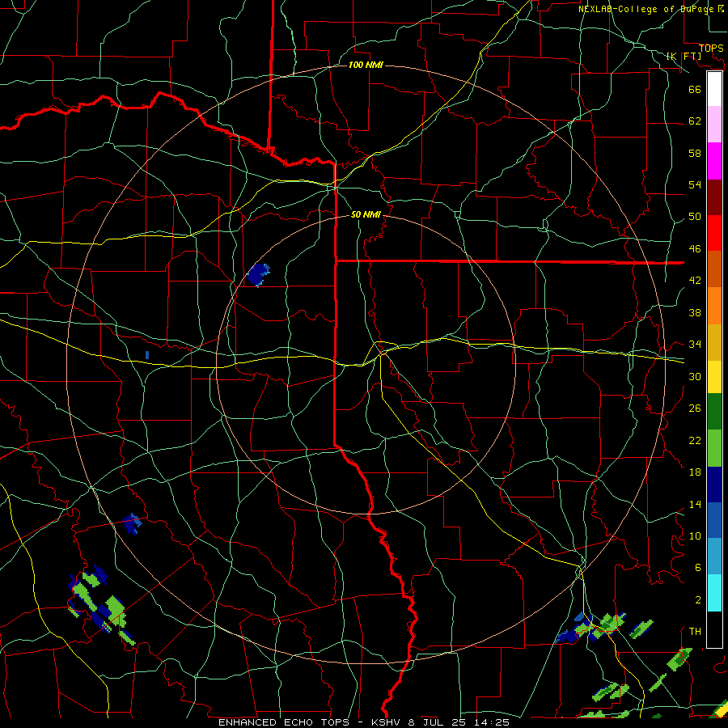Pick the bright yellow legend band
Viewport: 728px width, 728px height.
pyautogui.click(x=714, y=377)
